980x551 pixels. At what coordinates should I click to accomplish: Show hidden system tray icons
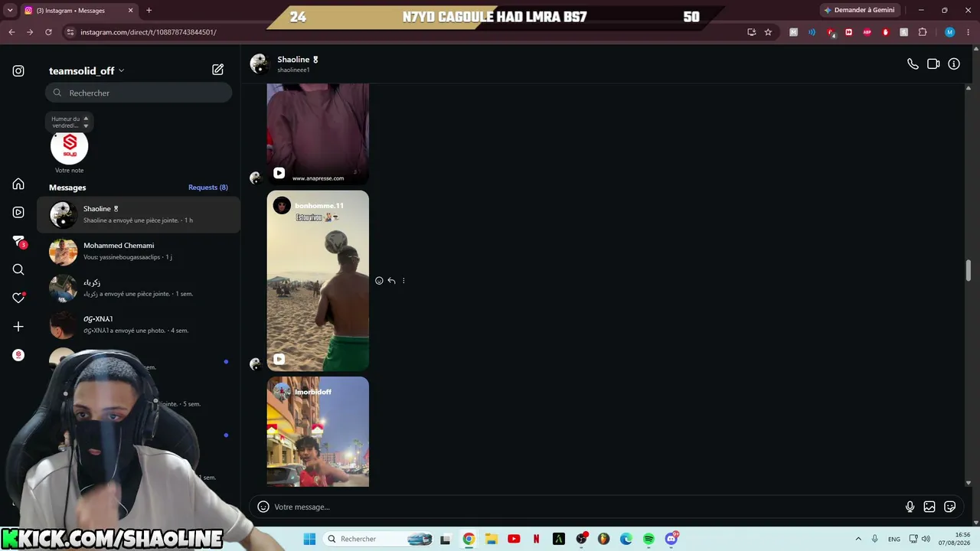858,539
